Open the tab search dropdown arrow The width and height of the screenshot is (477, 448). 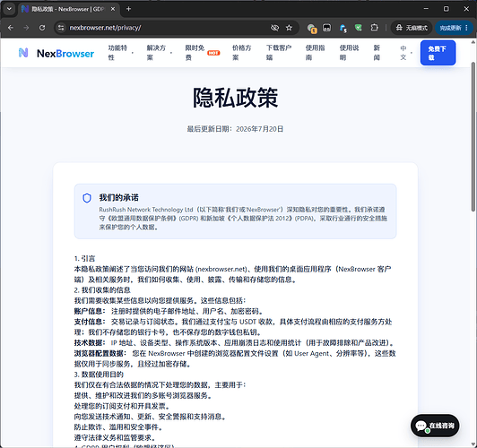(x=9, y=9)
